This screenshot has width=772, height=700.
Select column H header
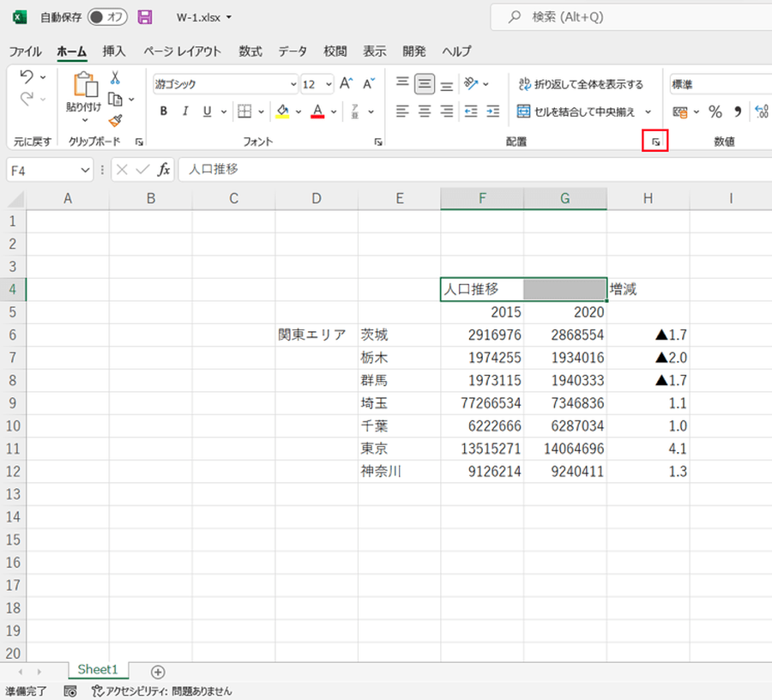pyautogui.click(x=648, y=198)
